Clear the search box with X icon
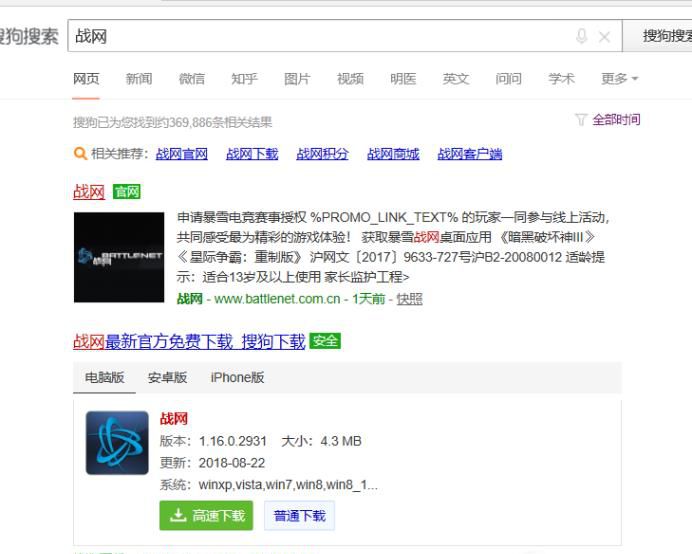The image size is (692, 554). click(x=604, y=37)
